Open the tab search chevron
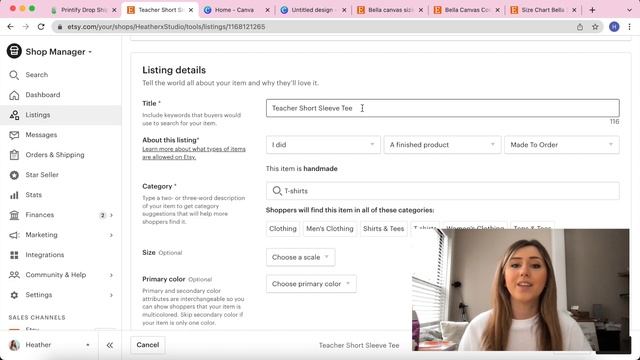 coord(629,10)
